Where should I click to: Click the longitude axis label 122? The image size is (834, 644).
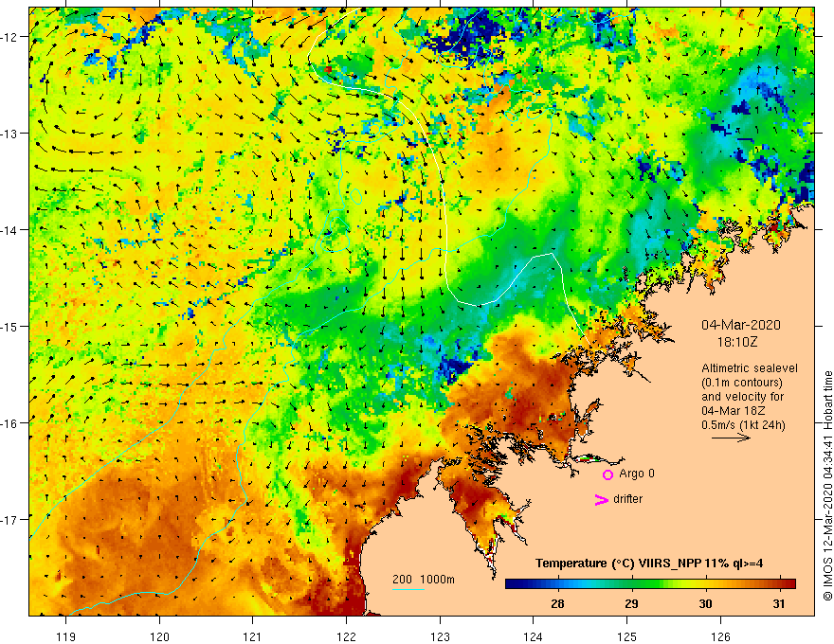(x=346, y=636)
